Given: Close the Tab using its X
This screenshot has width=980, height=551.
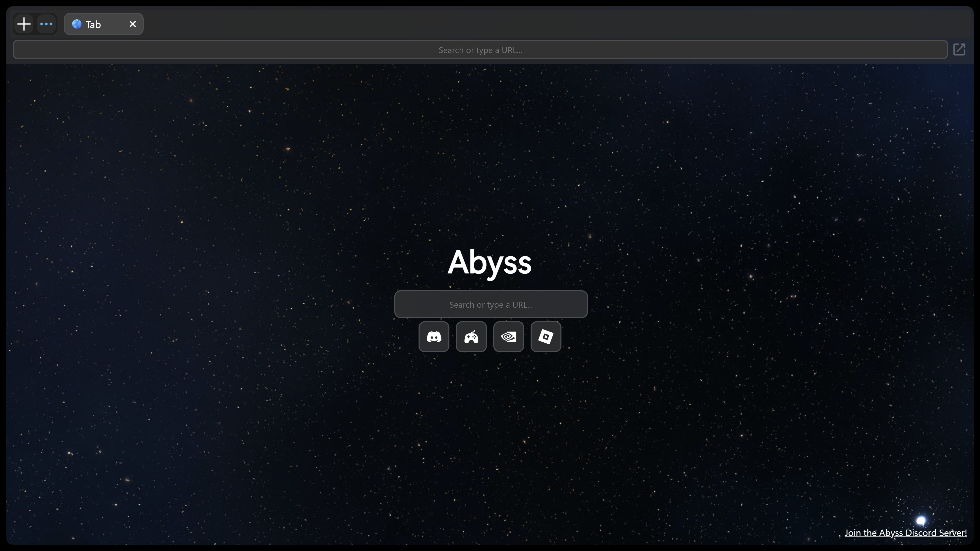Looking at the screenshot, I should tap(133, 24).
